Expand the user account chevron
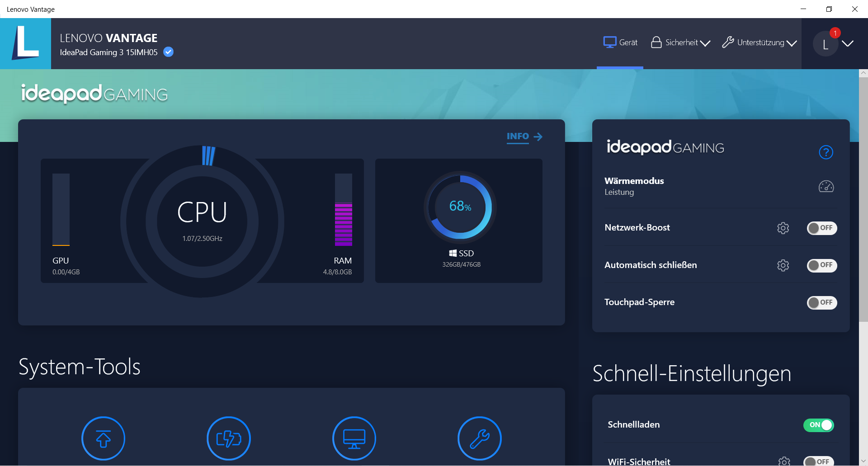The width and height of the screenshot is (868, 466). pos(848,43)
